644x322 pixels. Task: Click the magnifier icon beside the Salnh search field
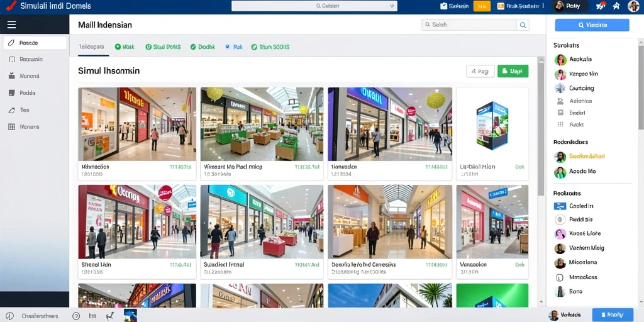point(523,25)
